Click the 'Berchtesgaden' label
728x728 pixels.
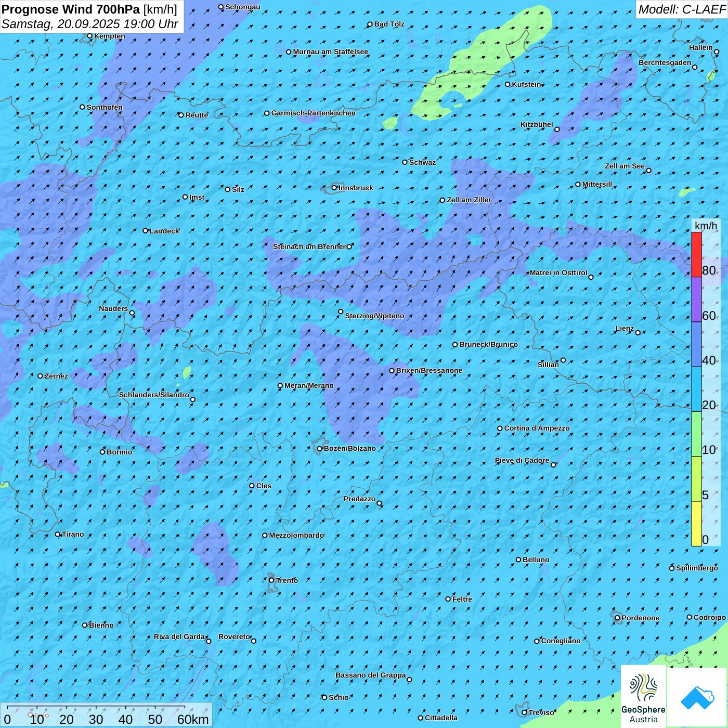click(x=665, y=62)
